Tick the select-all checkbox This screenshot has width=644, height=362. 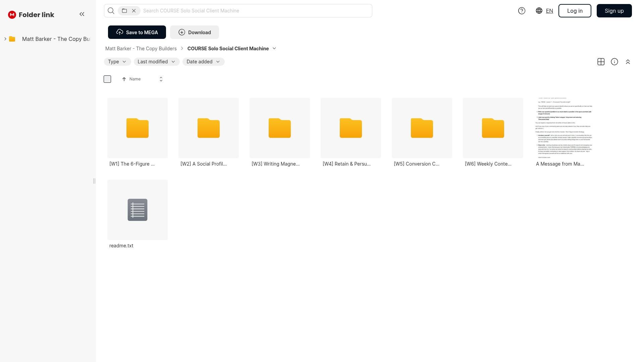coord(107,79)
